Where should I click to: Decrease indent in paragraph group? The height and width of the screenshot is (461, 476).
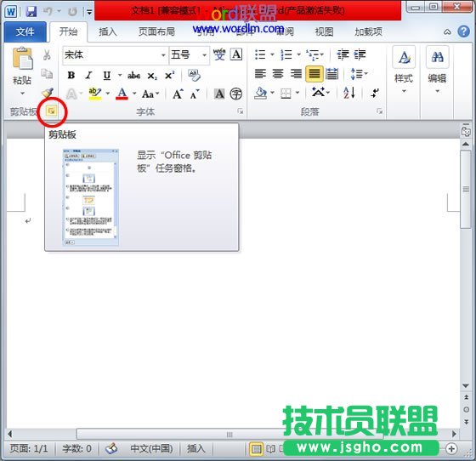click(343, 54)
